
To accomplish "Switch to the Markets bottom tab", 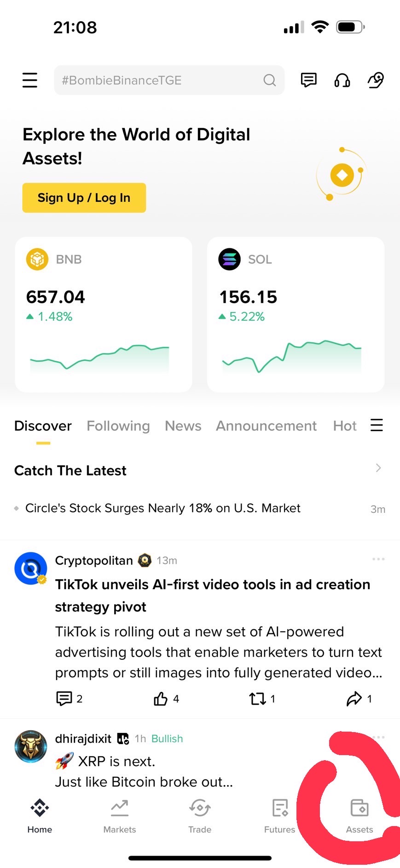I will coord(120,816).
